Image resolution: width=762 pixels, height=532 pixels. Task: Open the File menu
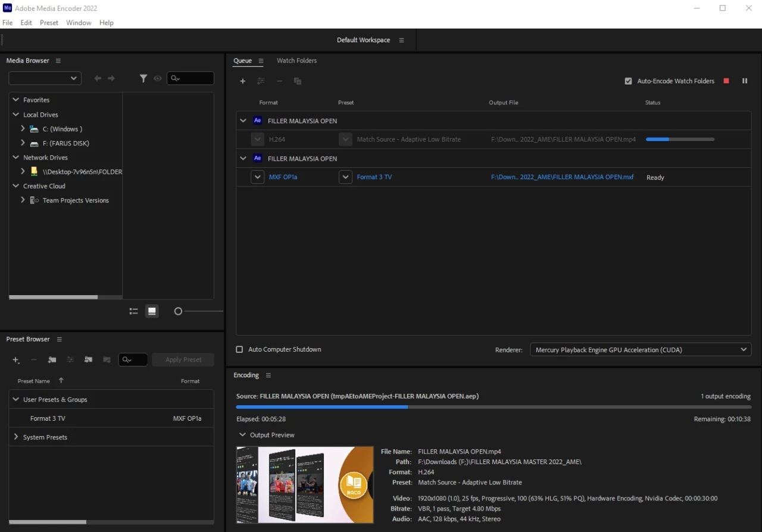tap(7, 23)
